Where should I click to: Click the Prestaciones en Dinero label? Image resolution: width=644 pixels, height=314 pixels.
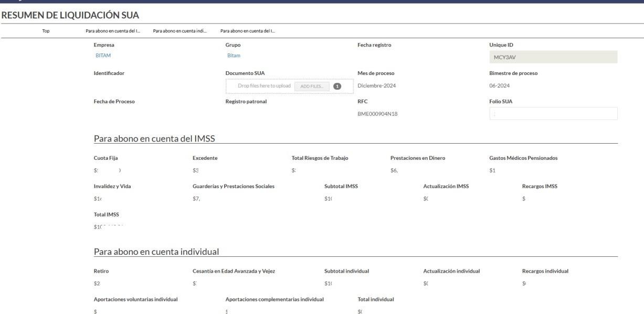coord(418,158)
